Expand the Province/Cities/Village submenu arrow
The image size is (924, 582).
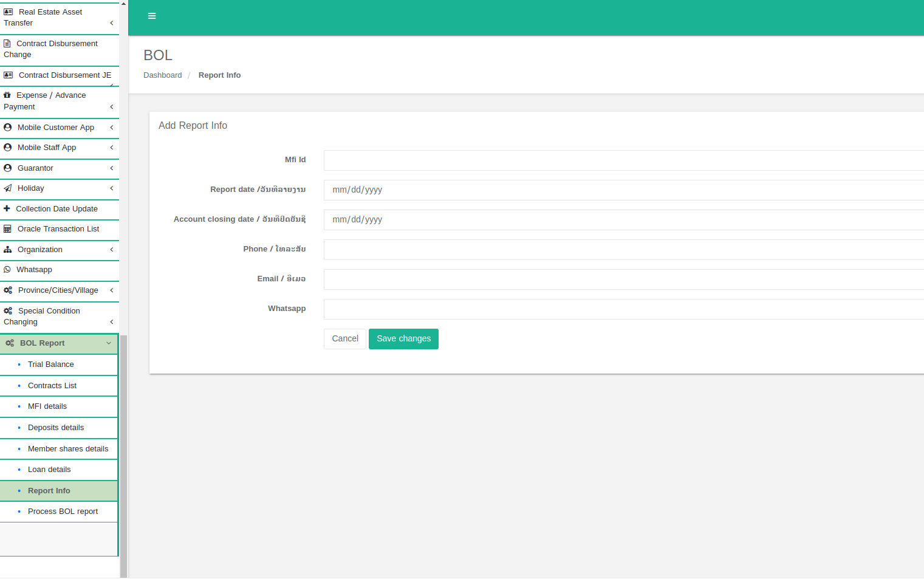tap(112, 290)
